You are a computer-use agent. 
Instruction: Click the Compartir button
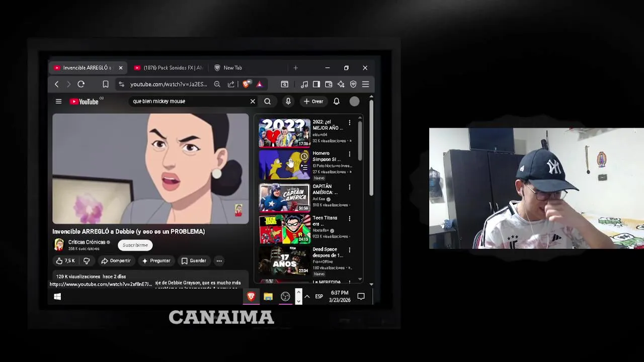click(116, 261)
